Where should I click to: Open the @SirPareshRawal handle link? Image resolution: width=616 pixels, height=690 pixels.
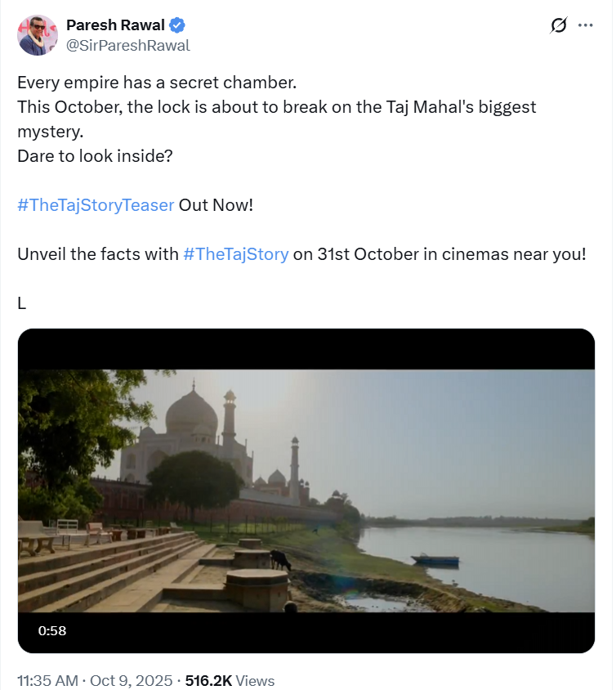pyautogui.click(x=127, y=45)
